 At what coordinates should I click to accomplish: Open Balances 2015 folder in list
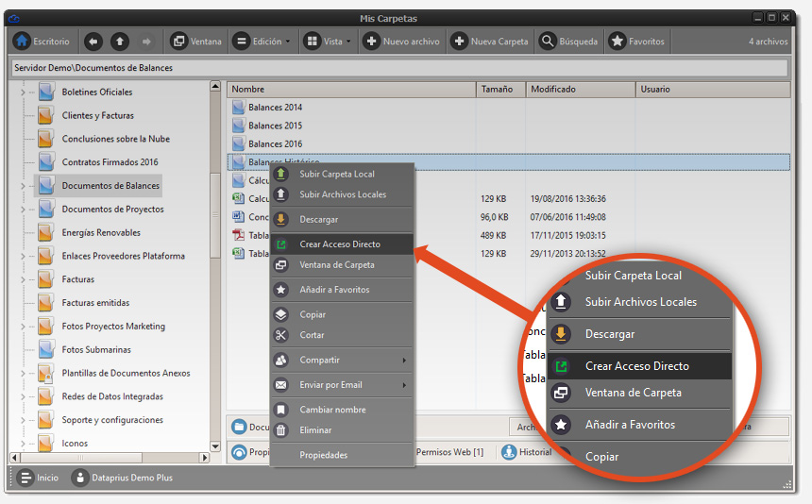(275, 126)
